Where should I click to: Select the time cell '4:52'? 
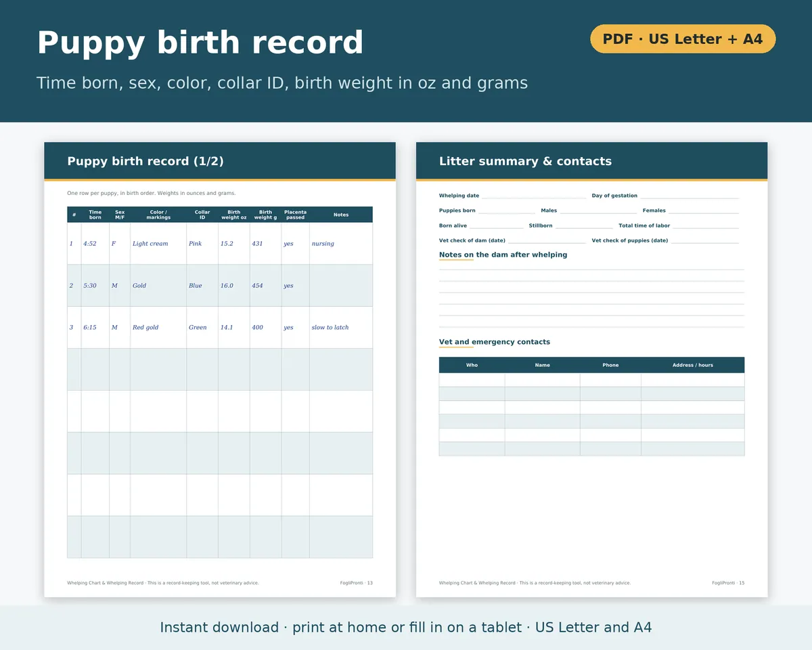pyautogui.click(x=95, y=244)
